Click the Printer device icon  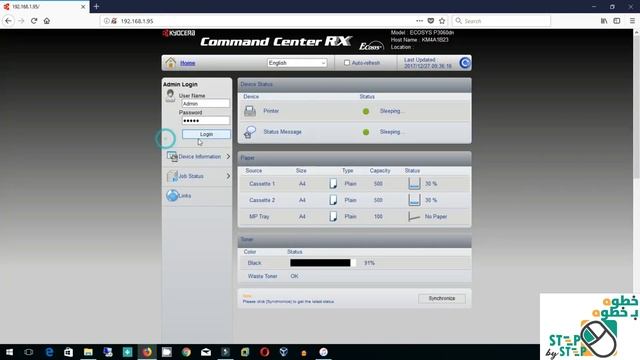pyautogui.click(x=250, y=111)
